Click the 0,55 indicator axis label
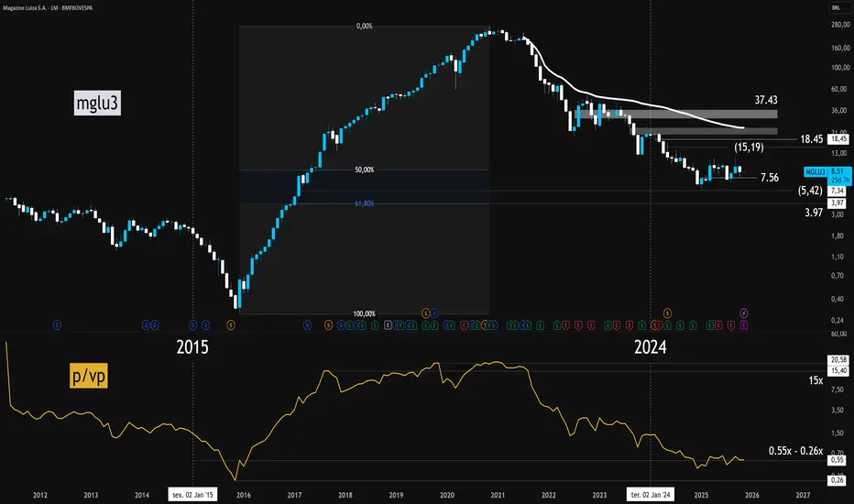This screenshot has width=854, height=504. coord(838,460)
